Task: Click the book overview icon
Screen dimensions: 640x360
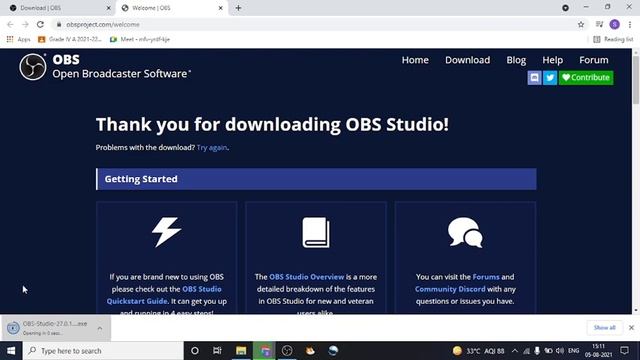Action: tap(316, 232)
